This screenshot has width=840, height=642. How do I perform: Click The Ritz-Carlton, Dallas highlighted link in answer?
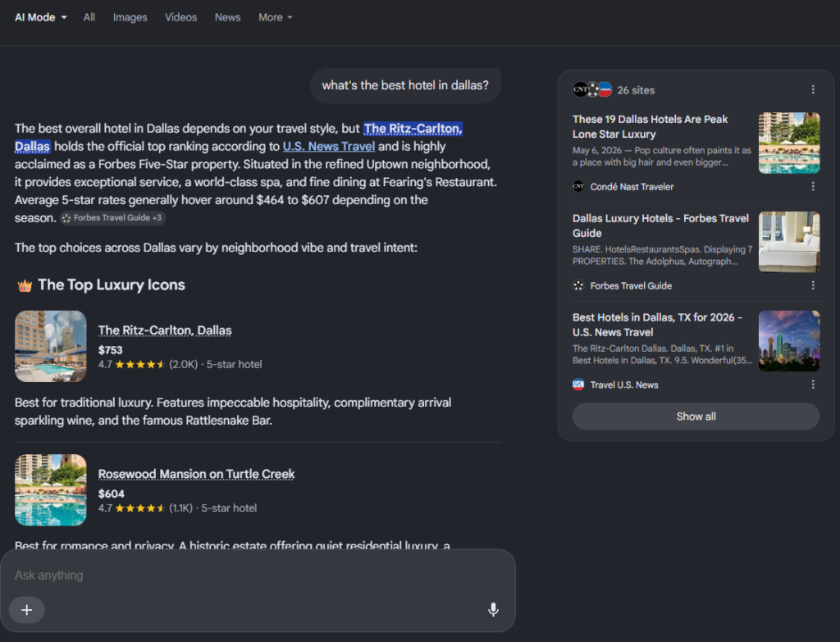(413, 129)
